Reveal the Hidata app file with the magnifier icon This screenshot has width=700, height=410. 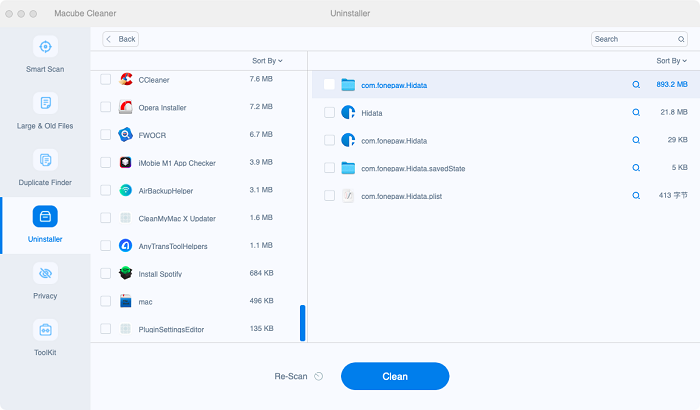(x=636, y=113)
